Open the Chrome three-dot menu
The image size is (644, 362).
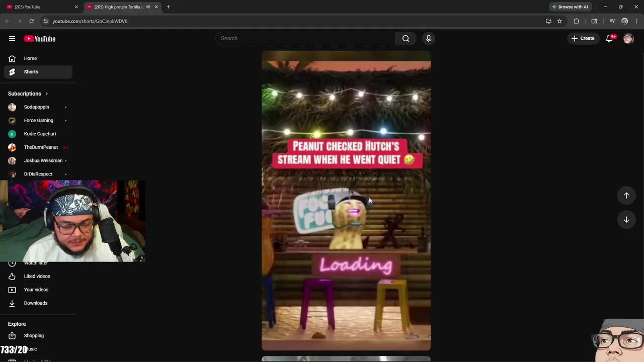tap(636, 21)
